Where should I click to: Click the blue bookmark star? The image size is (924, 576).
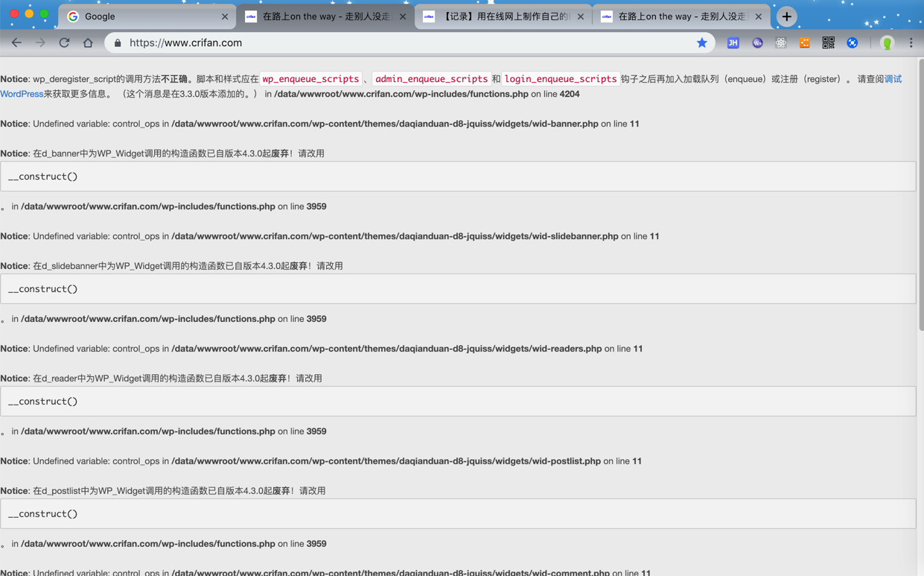click(x=701, y=43)
